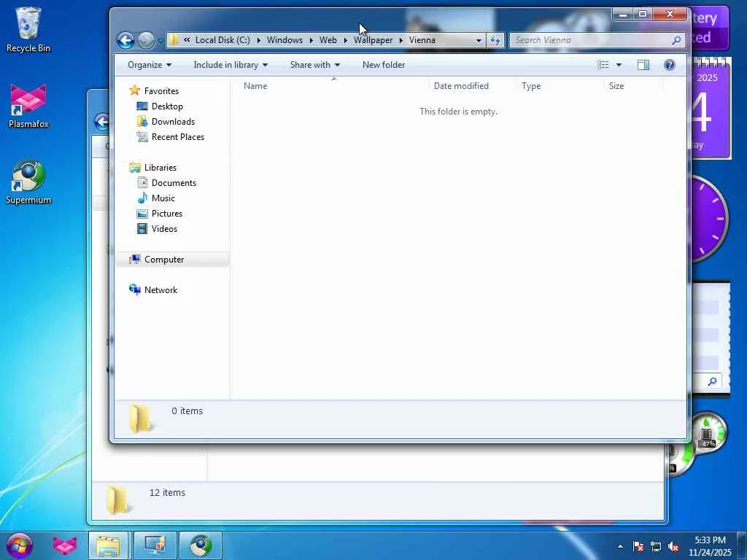Select Computer in navigation pane

pyautogui.click(x=172, y=259)
